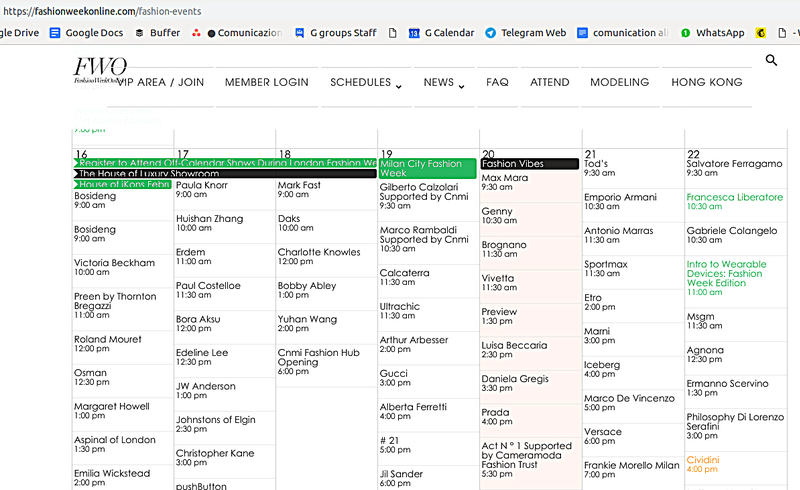Image resolution: width=800 pixels, height=490 pixels.
Task: Open Google Drive bookmark
Action: (19, 33)
